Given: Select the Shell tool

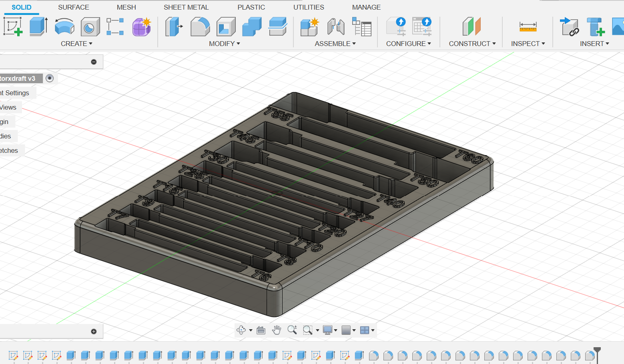Looking at the screenshot, I should (226, 26).
